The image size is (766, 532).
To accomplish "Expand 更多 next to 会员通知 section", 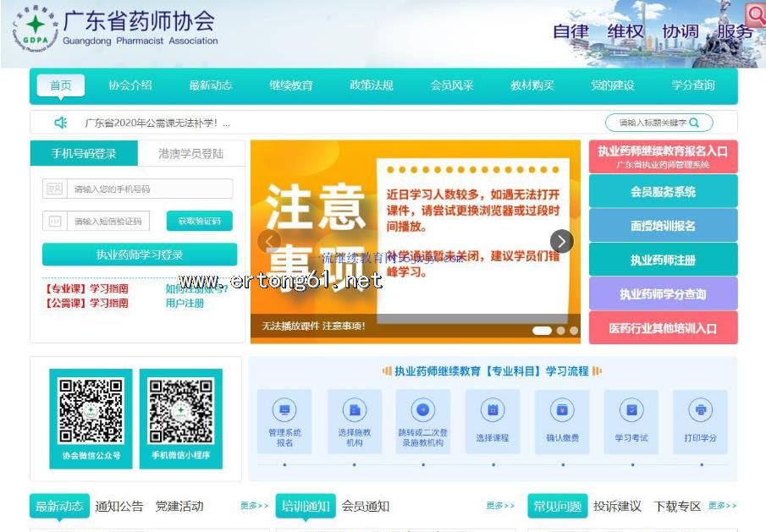I will [x=500, y=506].
